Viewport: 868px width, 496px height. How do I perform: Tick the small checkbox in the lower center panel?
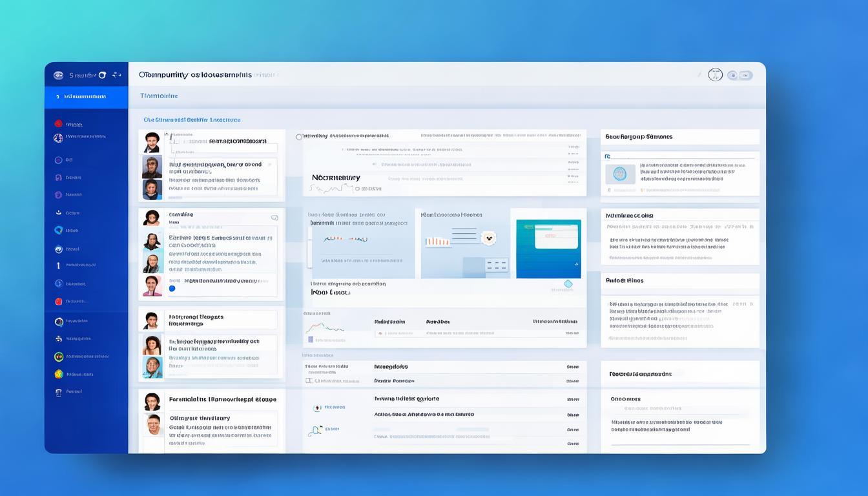309,381
